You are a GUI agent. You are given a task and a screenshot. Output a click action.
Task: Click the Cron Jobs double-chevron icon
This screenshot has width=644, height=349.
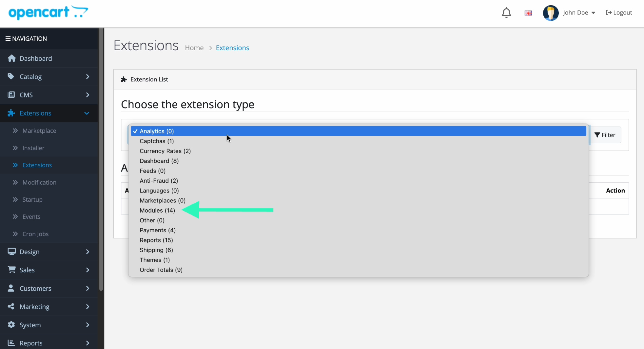pyautogui.click(x=15, y=234)
